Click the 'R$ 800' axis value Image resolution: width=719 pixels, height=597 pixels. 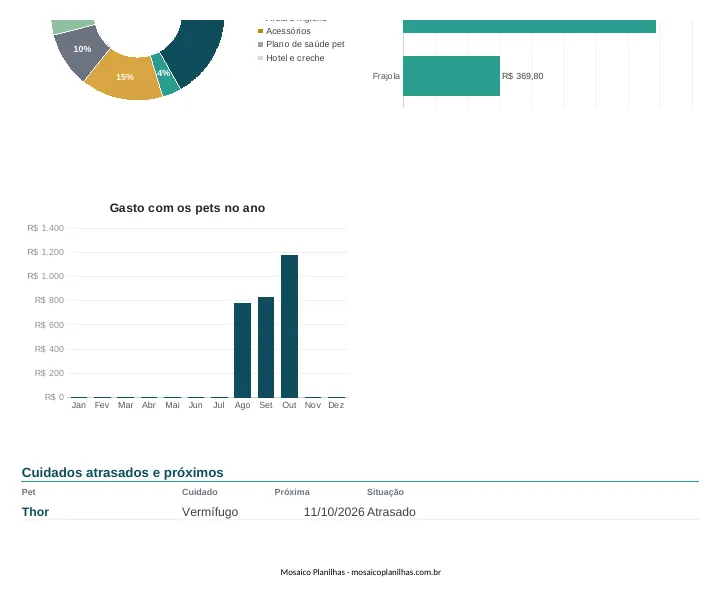(x=49, y=300)
